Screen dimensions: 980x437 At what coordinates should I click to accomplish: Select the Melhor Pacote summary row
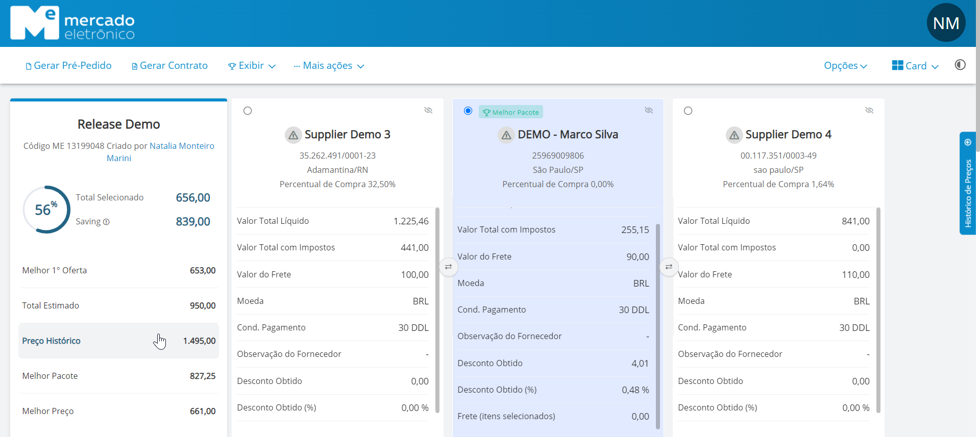pos(118,376)
